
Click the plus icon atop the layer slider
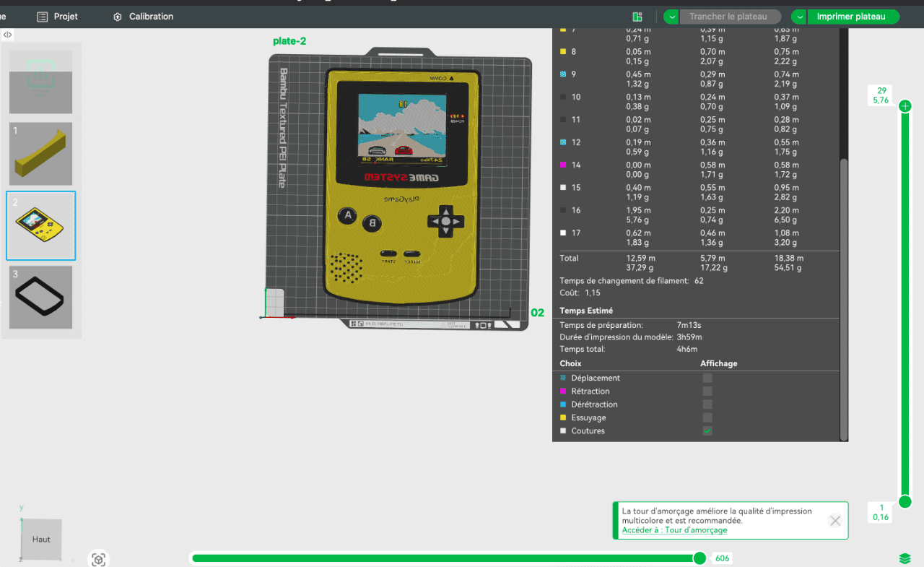[x=905, y=107]
